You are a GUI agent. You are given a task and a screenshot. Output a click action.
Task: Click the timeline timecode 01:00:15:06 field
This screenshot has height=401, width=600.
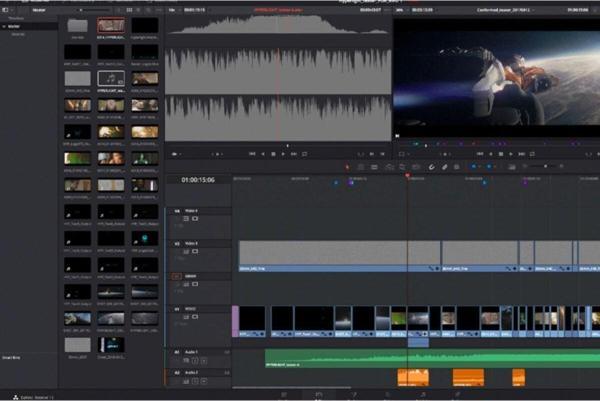click(x=198, y=180)
